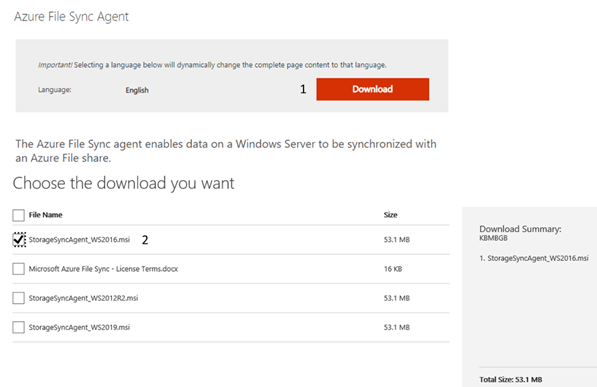Viewport: 597px width, 387px height.
Task: Click the File Name column header
Action: 45,215
